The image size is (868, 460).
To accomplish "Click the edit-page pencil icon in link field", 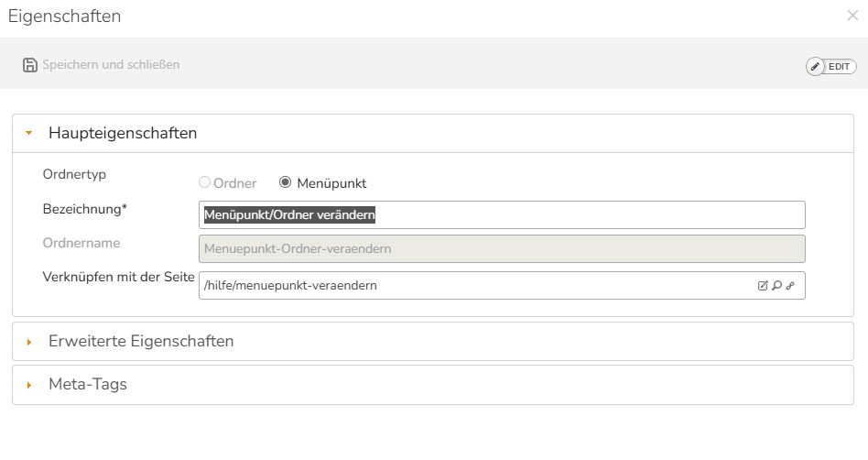I will tap(763, 285).
